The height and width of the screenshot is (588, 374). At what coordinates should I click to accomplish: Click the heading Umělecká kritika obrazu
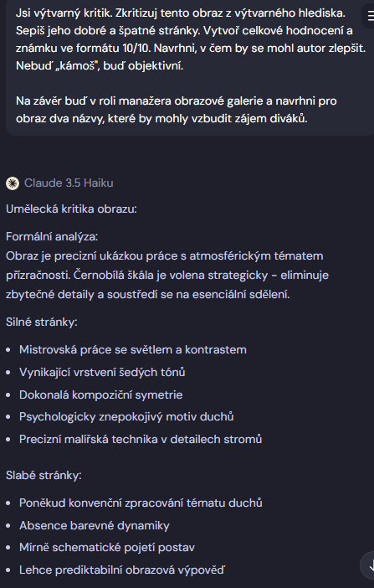(x=71, y=209)
